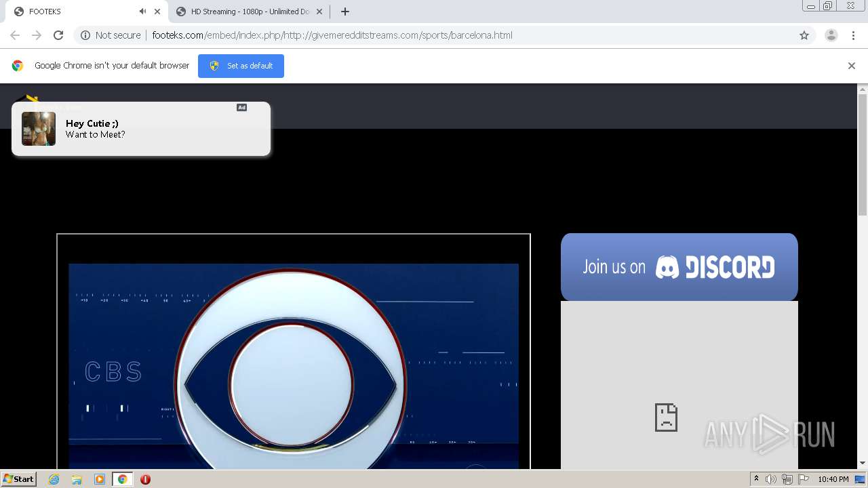Click the scrollbar up arrow
The image size is (868, 488).
click(863, 89)
